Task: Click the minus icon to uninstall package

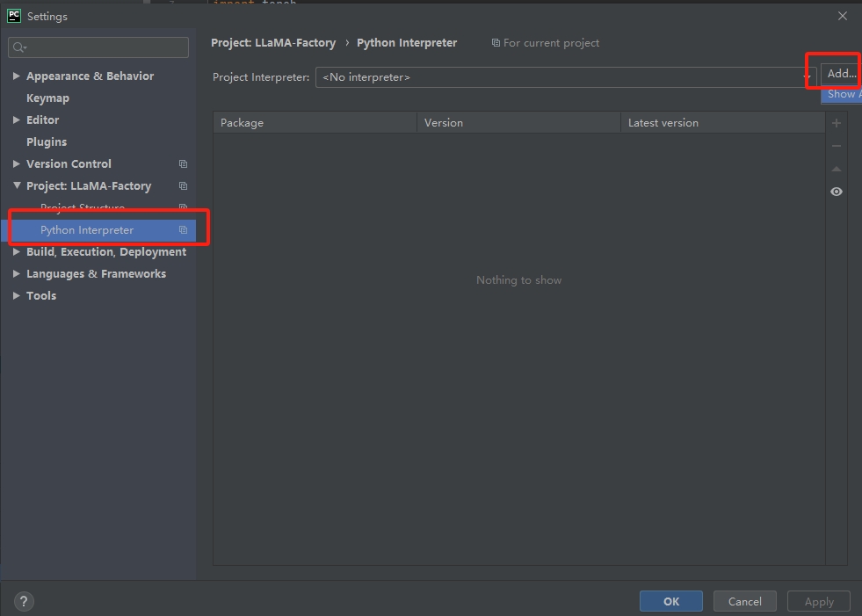Action: click(837, 146)
